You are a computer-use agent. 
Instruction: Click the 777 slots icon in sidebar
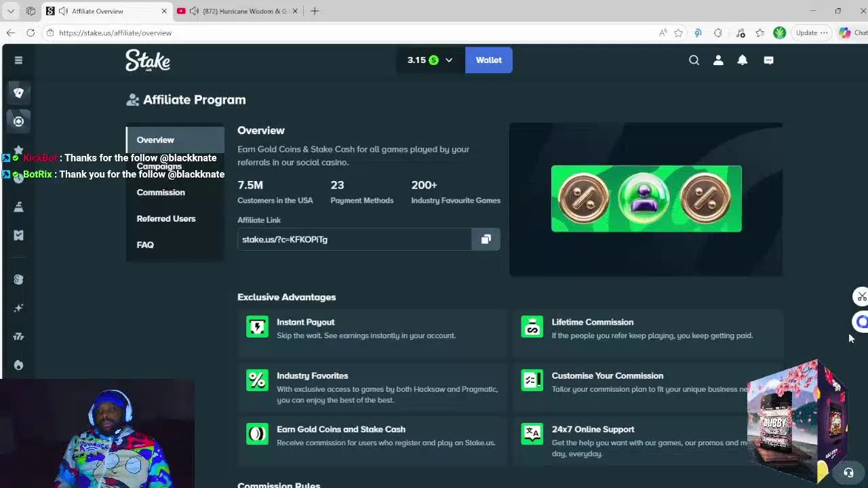18,336
